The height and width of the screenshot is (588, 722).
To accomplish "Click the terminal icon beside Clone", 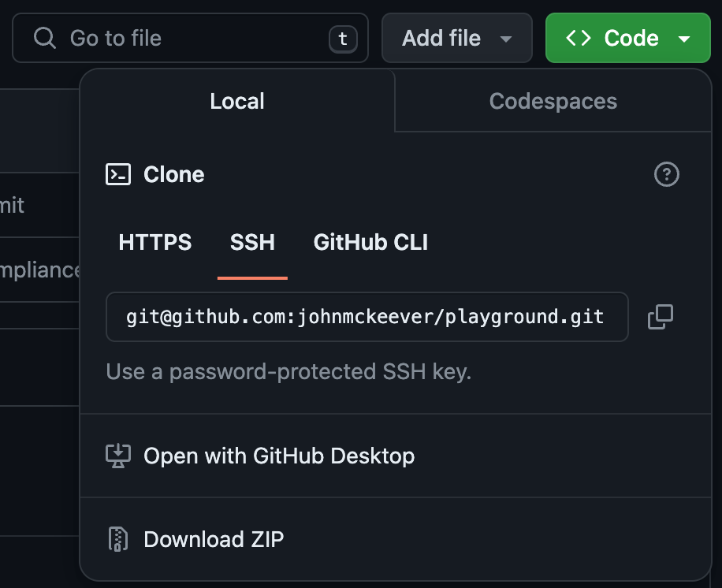I will coord(118,174).
